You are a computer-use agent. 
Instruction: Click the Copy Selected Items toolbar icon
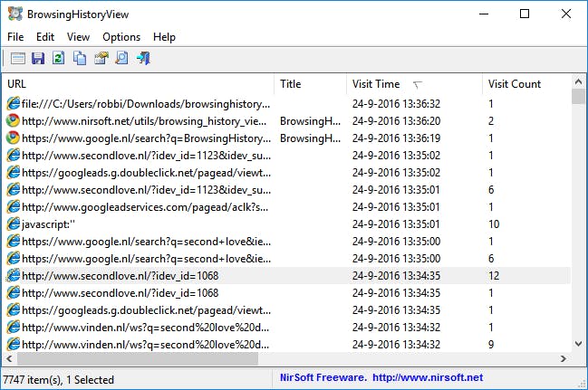(x=80, y=59)
